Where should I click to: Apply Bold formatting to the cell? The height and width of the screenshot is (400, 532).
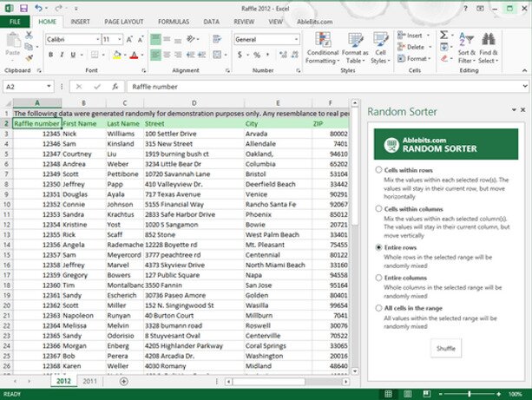(50, 54)
